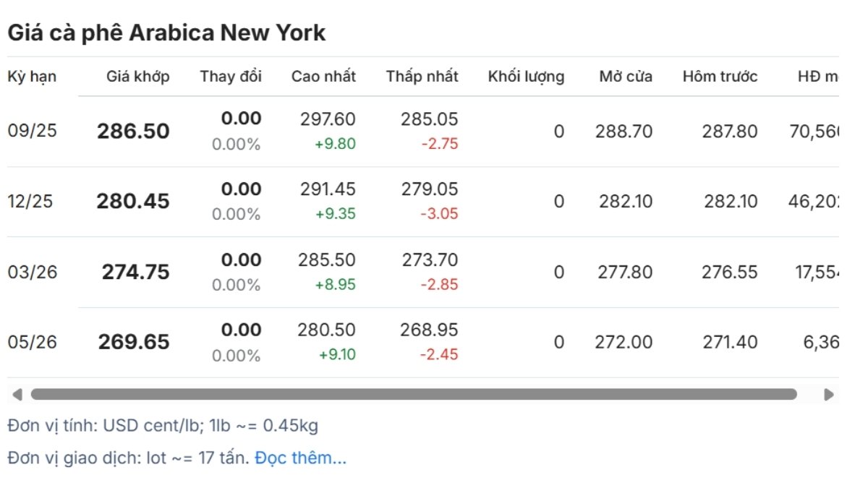Click the 'Mở cửa' column header
Viewport: 868px width, 488px height.
tap(626, 77)
